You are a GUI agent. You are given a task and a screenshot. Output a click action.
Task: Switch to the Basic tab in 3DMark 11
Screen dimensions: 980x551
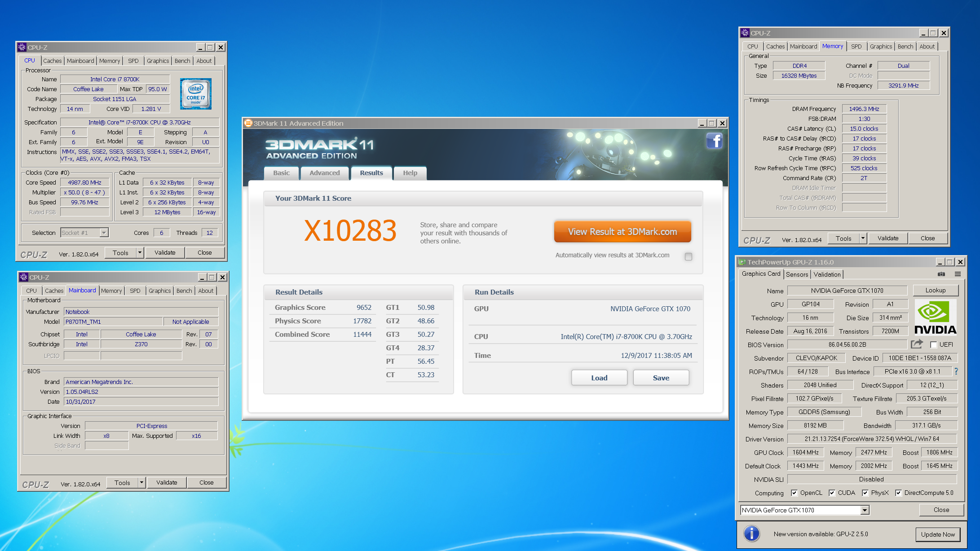pos(282,173)
